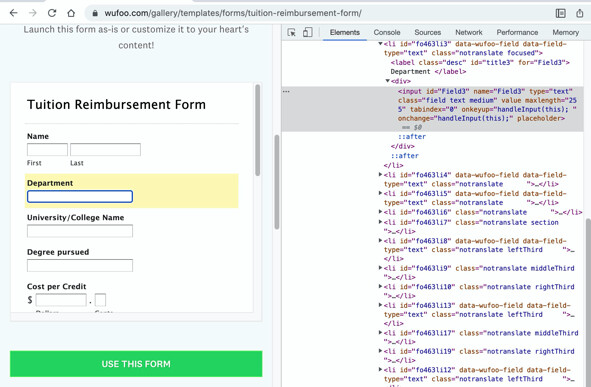Click the University/College Name field
591x387 pixels.
(80, 231)
